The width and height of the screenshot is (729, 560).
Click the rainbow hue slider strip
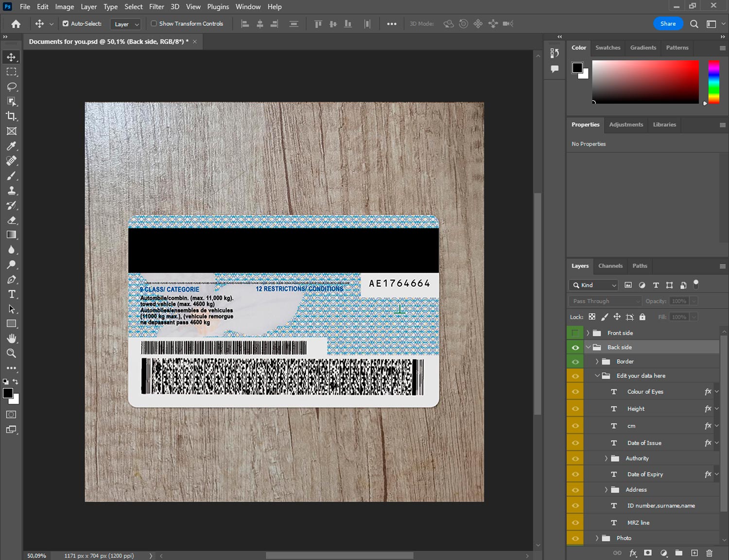[713, 81]
